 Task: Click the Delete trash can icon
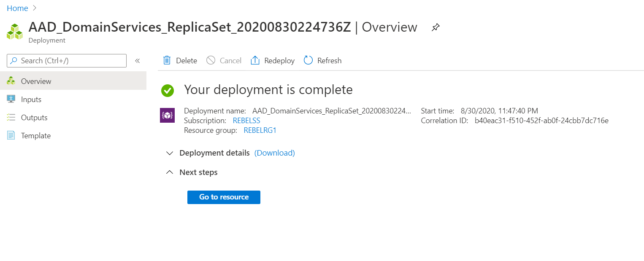167,60
